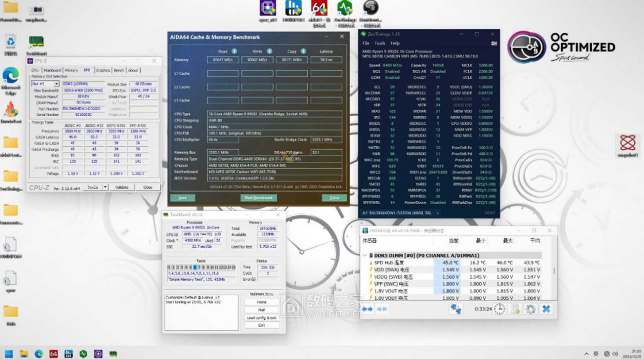Click the 当前 column header in HWiNFO
The image size is (644, 359).
click(x=454, y=241)
